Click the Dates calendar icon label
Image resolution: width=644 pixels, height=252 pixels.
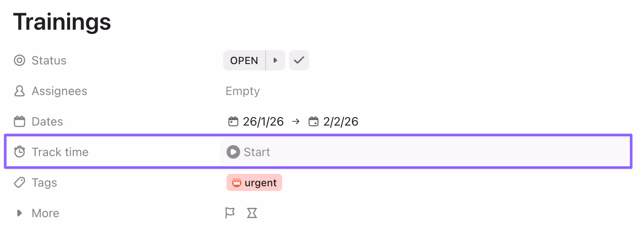20,121
